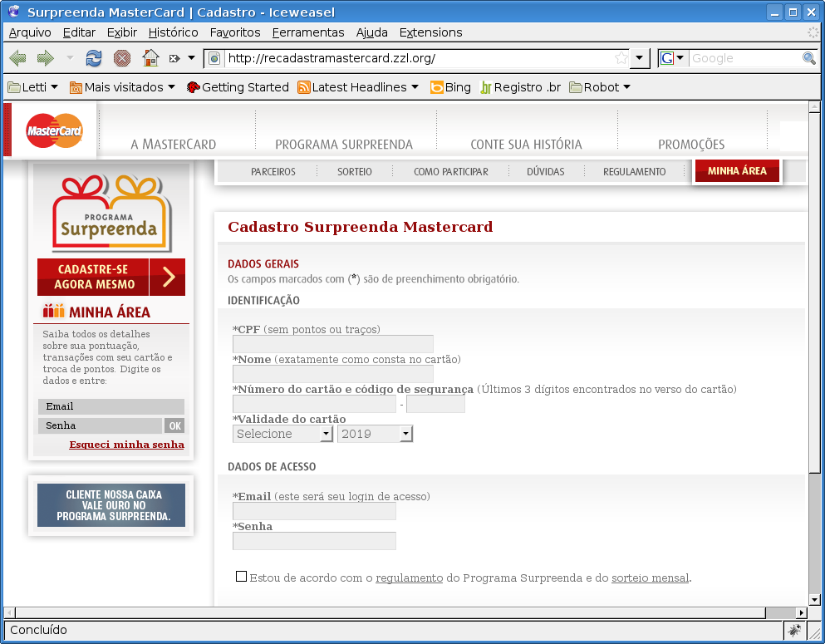The image size is (825, 644).
Task: Click the Cliente Nossa Caixa banner
Action: [x=111, y=505]
